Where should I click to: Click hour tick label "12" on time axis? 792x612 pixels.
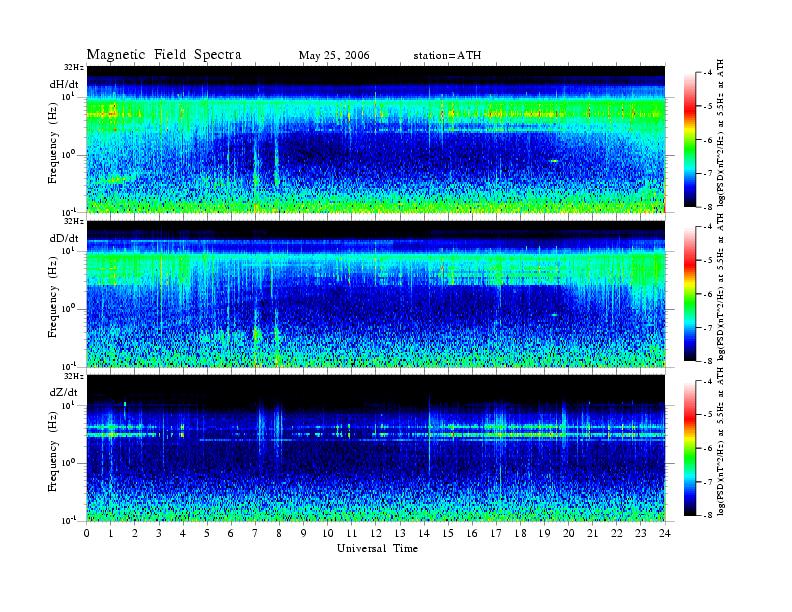click(x=376, y=533)
